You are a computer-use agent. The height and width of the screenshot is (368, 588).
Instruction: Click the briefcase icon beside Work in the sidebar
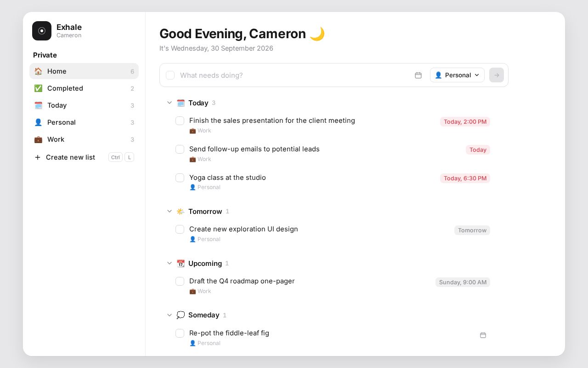[38, 139]
